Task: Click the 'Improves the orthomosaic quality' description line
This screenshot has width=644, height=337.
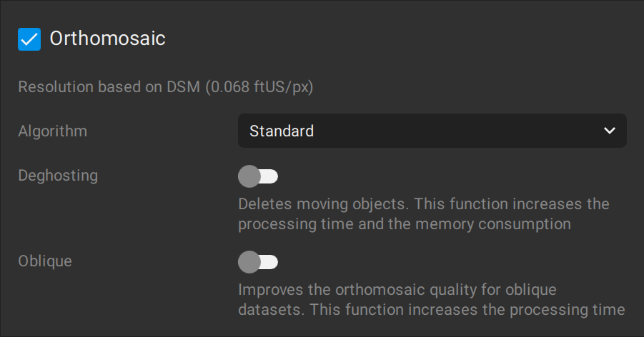Action: coord(397,290)
